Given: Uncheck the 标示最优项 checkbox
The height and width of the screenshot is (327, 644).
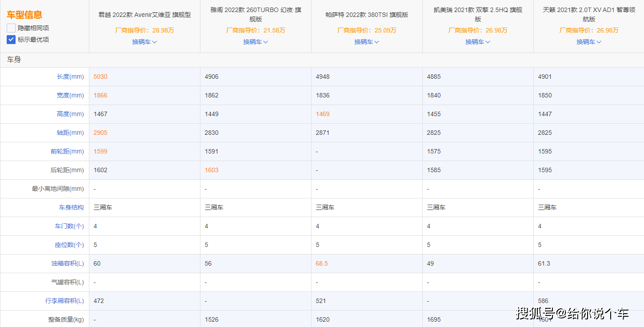Looking at the screenshot, I should pos(11,40).
